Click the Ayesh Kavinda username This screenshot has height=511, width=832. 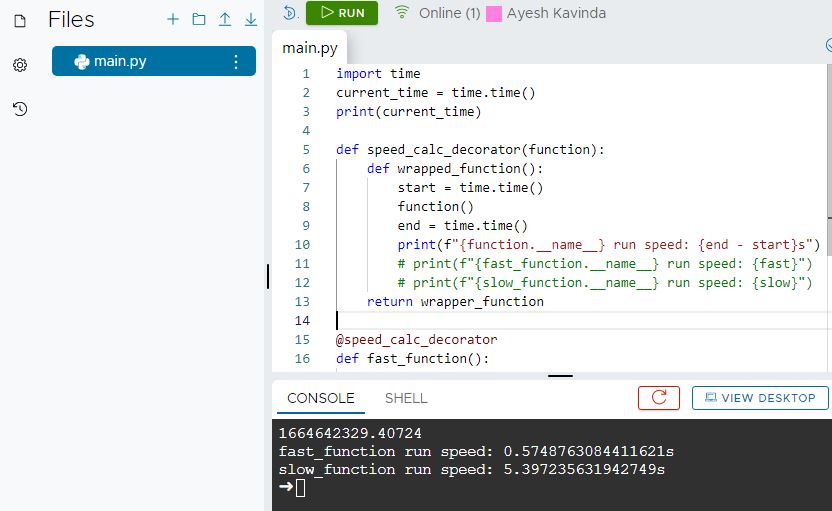click(556, 13)
